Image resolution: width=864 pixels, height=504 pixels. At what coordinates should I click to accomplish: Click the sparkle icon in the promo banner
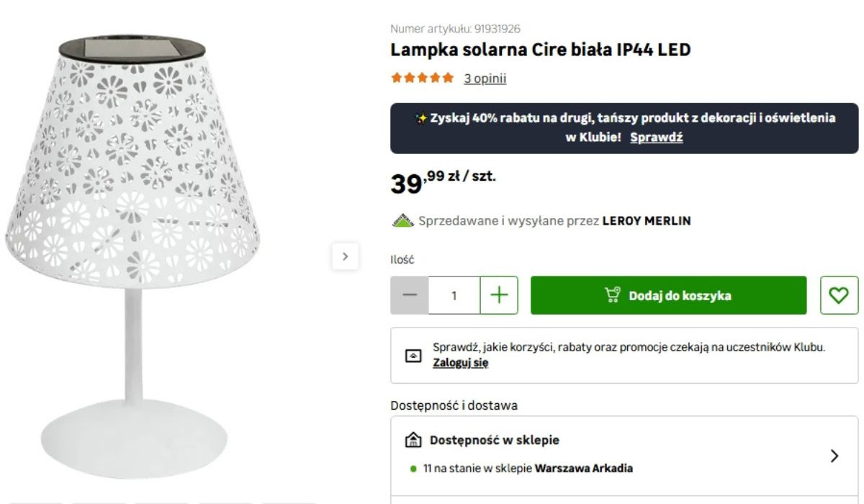click(x=422, y=118)
